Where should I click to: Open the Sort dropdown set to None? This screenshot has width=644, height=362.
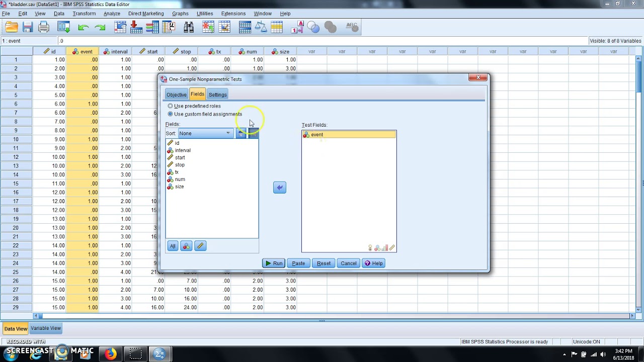pos(205,133)
